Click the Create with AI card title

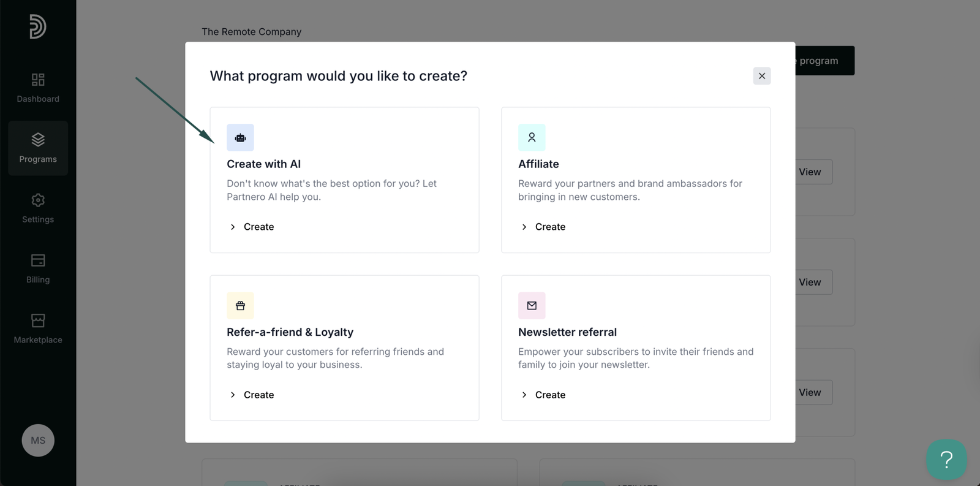coord(263,164)
